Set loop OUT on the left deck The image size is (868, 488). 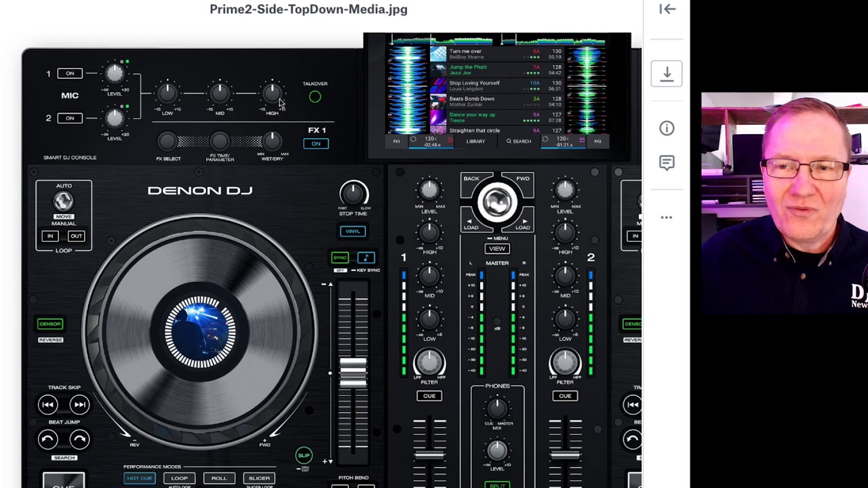click(76, 236)
